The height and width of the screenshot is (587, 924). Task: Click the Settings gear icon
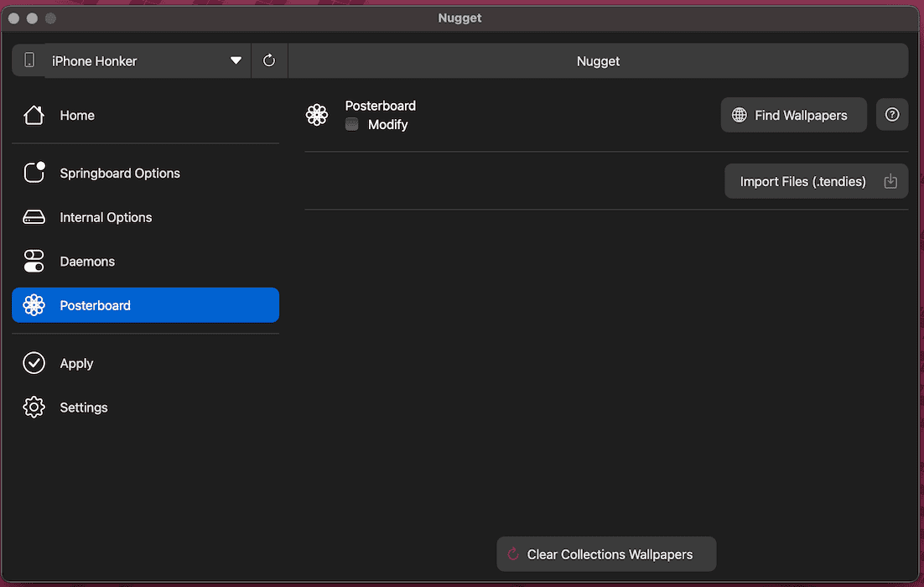click(x=34, y=408)
